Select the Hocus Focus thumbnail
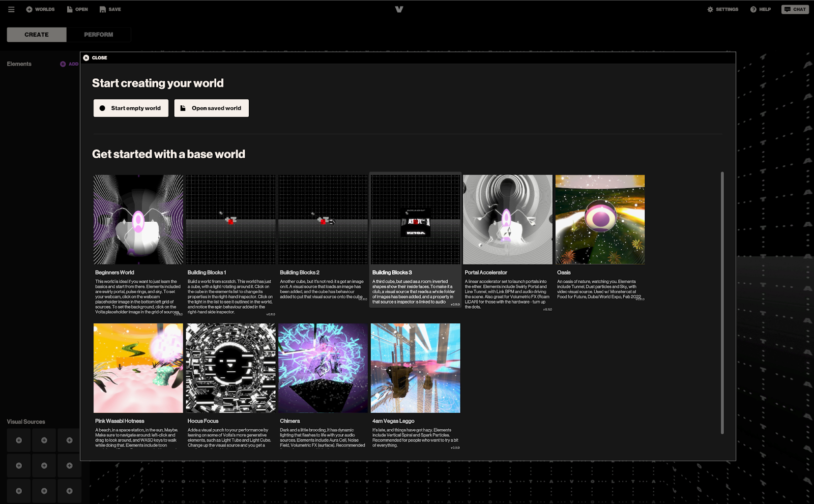This screenshot has width=814, height=504. (230, 368)
